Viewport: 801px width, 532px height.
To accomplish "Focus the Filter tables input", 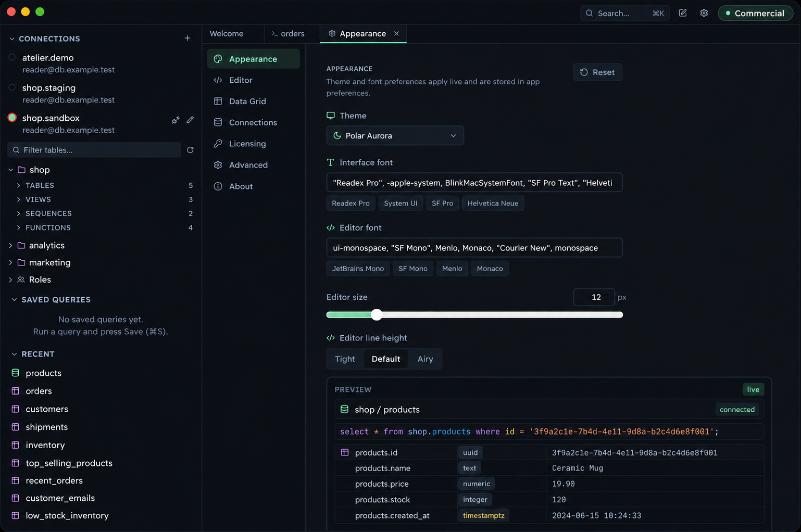I will point(94,150).
